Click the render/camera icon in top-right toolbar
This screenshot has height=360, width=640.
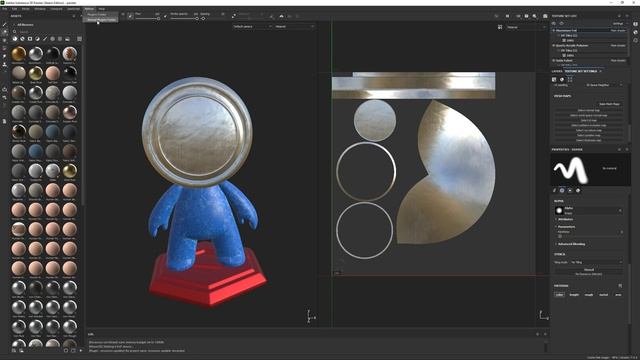[x=545, y=16]
